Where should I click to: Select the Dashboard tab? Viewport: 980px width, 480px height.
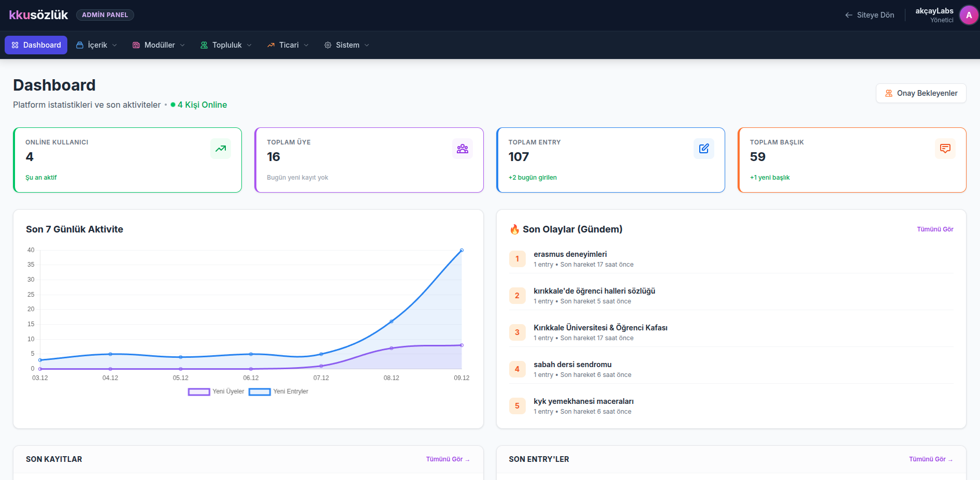click(36, 45)
